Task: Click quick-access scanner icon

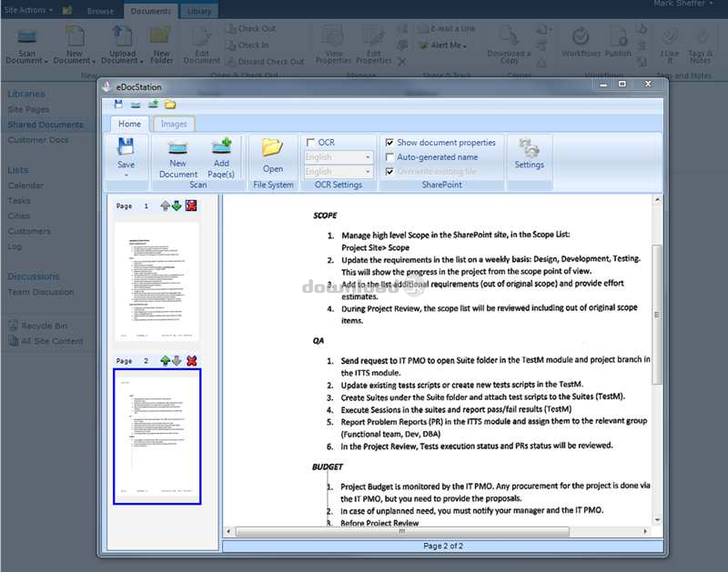Action: (136, 105)
